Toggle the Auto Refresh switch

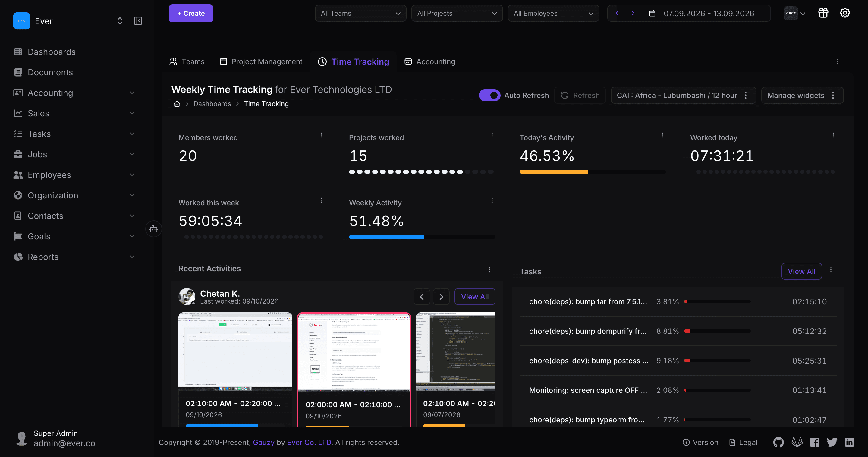click(489, 95)
